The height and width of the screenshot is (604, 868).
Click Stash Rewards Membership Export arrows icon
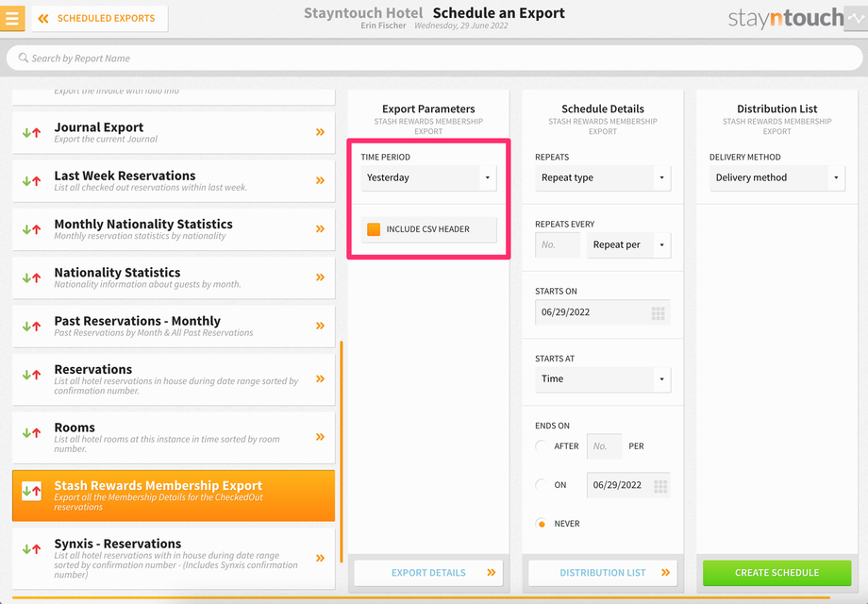[x=31, y=491]
